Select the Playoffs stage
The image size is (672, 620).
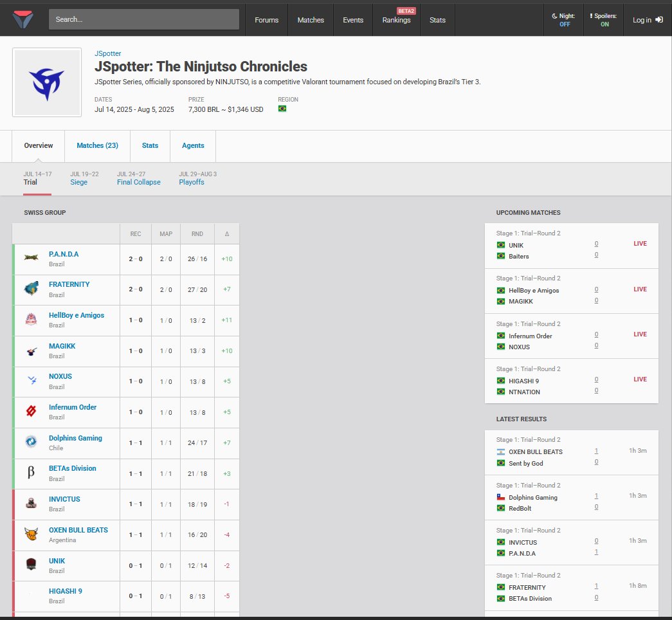click(x=197, y=178)
